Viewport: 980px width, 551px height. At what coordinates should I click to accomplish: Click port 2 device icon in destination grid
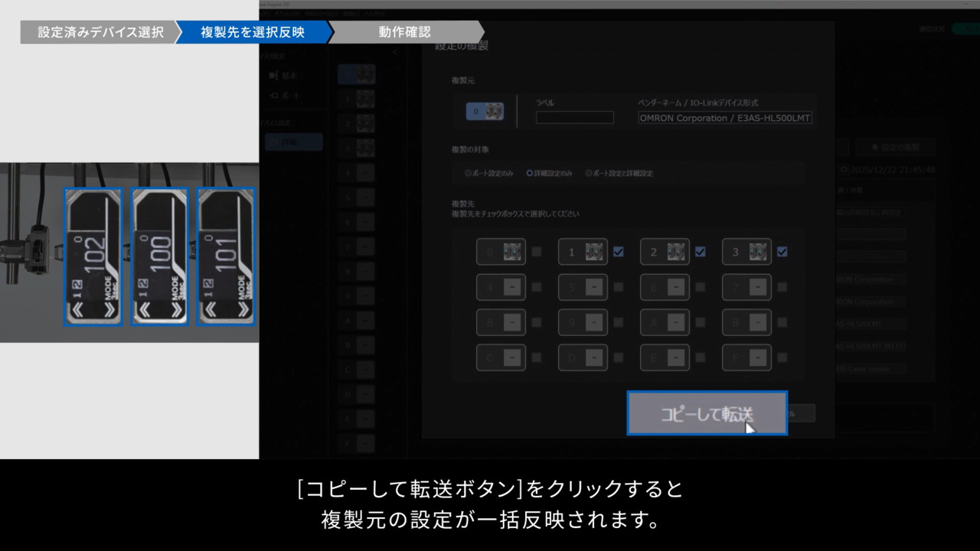pos(675,252)
